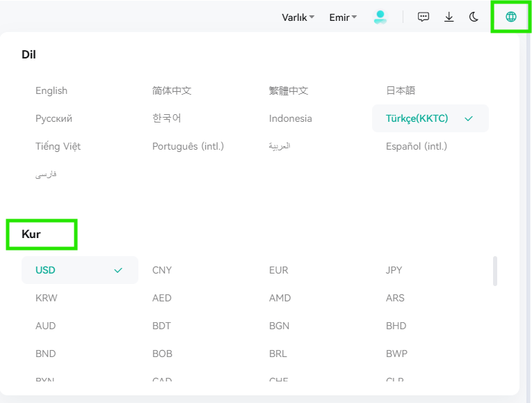Set currency to BRL
The height and width of the screenshot is (403, 532).
pos(278,354)
